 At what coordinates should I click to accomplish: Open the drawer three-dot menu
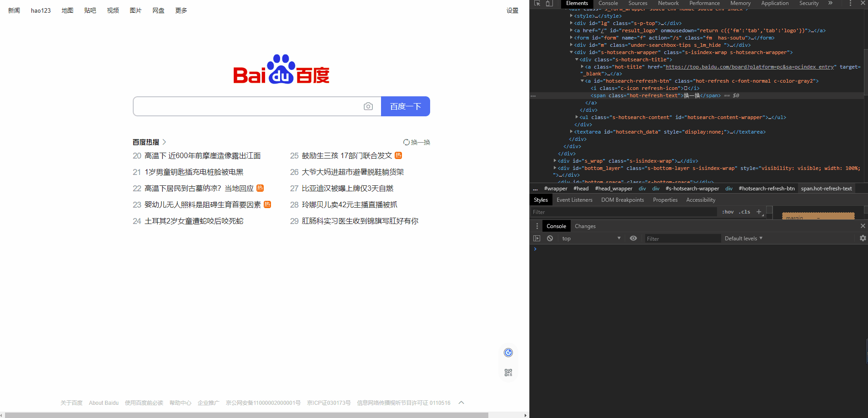[537, 226]
